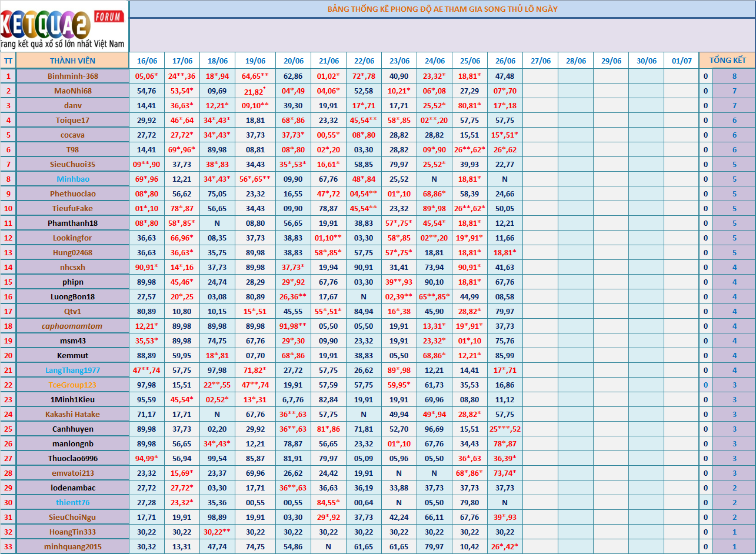Click member name Binhminh-368
The width and height of the screenshot is (756, 554).
click(x=72, y=76)
